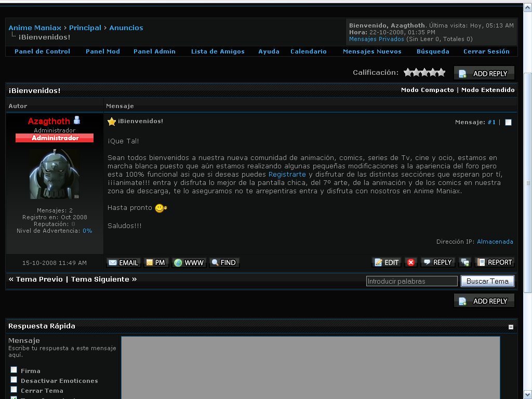Open the author's WWW website button

tap(189, 262)
